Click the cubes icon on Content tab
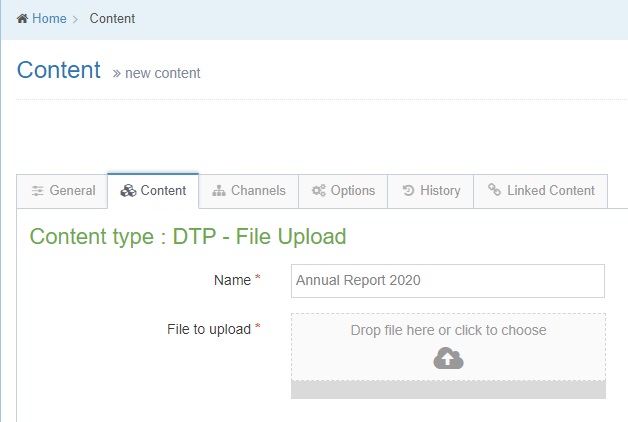Screen dimensions: 628x422 point(128,191)
